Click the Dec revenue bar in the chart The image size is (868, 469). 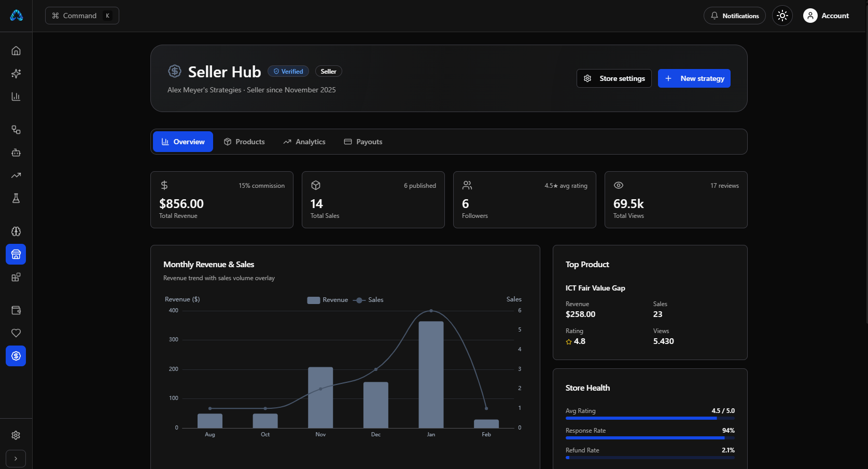pos(376,405)
